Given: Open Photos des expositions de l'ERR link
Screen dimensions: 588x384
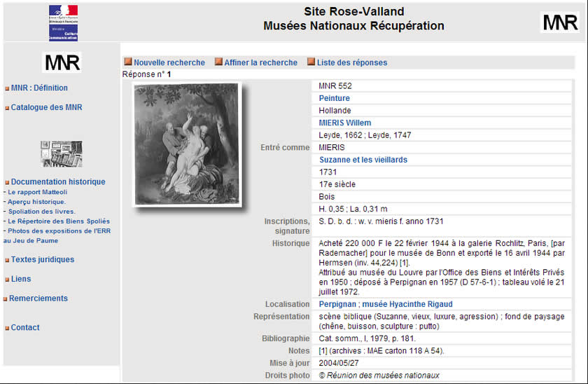Looking at the screenshot, I should pos(59,231).
